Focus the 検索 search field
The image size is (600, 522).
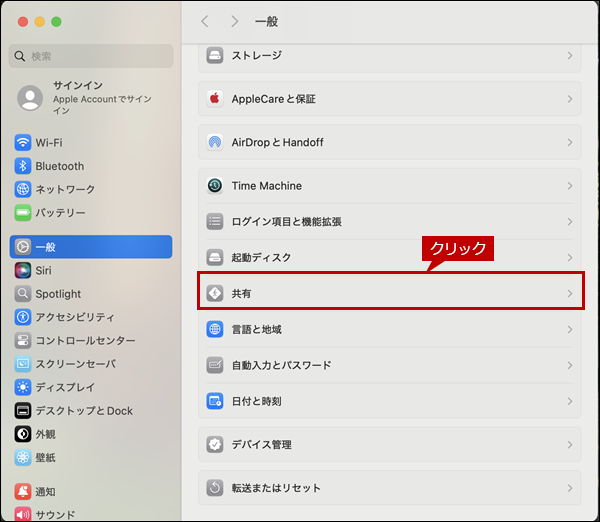click(91, 56)
